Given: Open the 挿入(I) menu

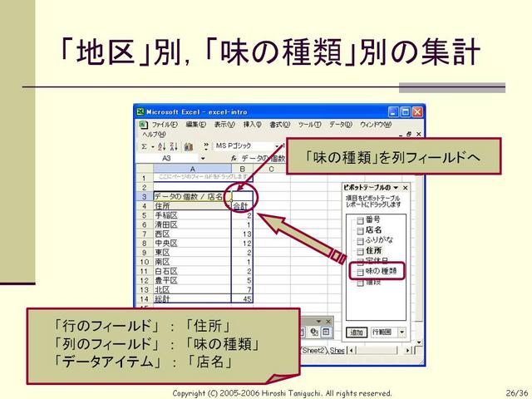Looking at the screenshot, I should point(252,125).
